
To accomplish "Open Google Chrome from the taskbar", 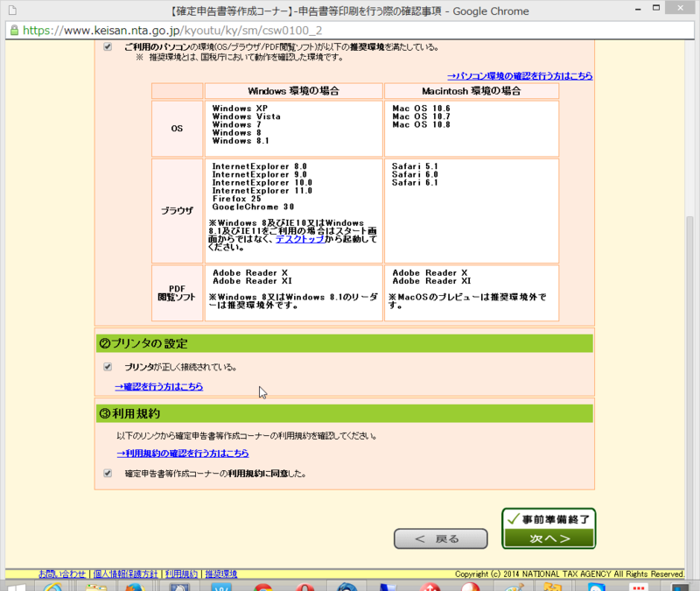I will coord(263,587).
